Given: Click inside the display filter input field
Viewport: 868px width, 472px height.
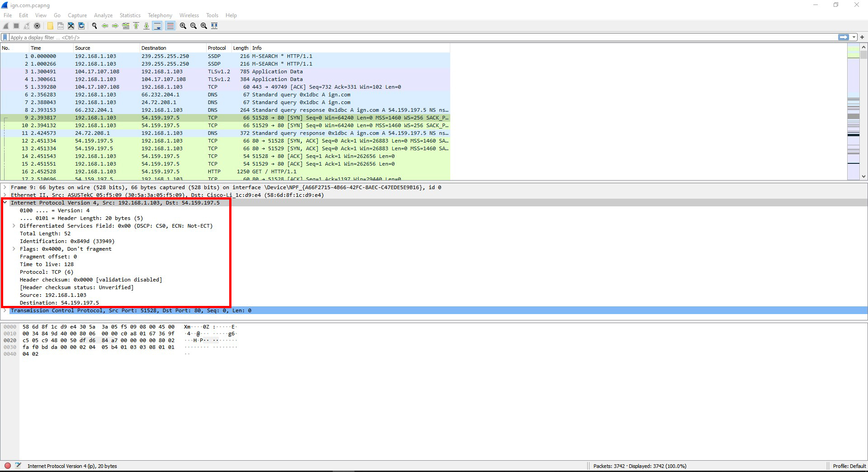Looking at the screenshot, I should [407, 38].
